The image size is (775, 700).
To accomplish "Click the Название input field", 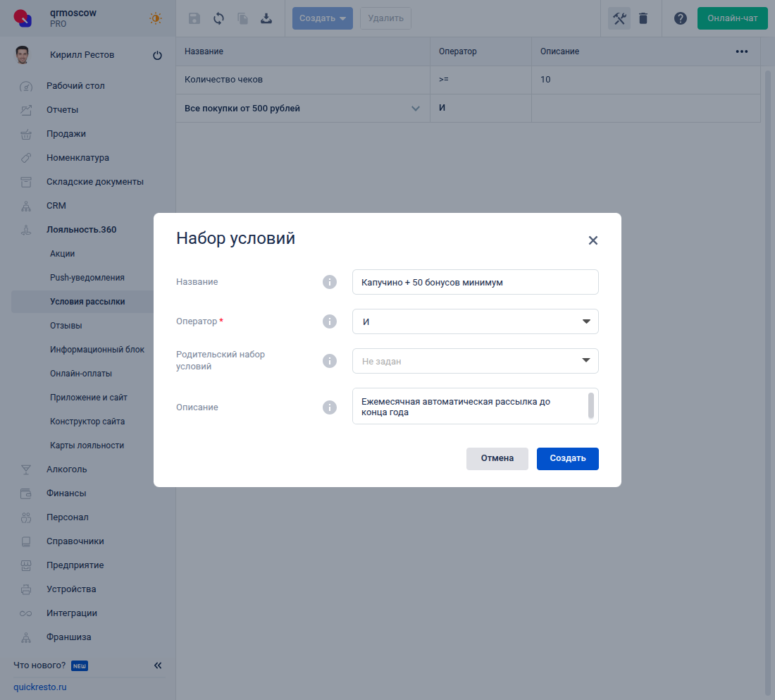I will [x=475, y=282].
